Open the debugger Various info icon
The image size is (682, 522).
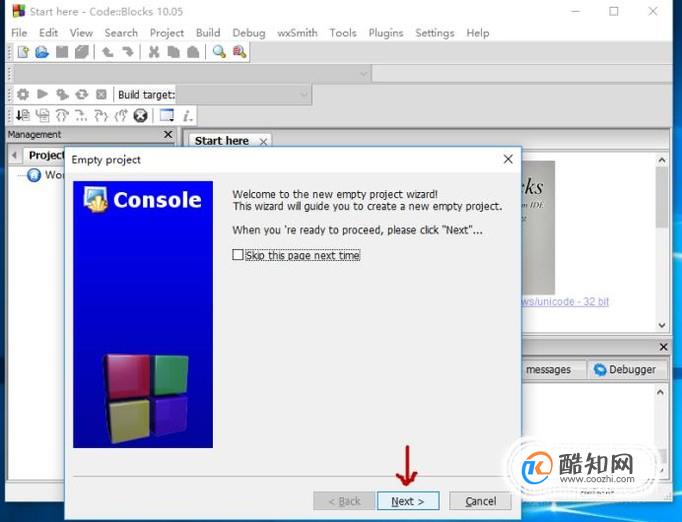pyautogui.click(x=187, y=115)
